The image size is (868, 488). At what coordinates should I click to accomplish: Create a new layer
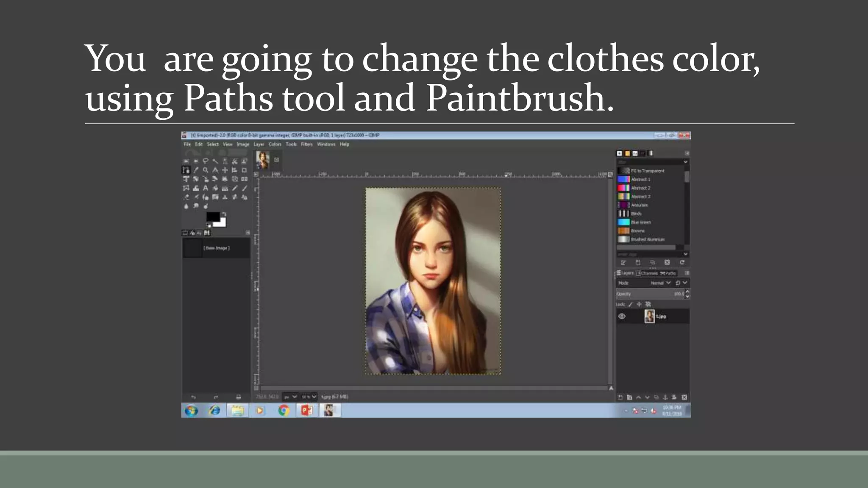point(620,397)
